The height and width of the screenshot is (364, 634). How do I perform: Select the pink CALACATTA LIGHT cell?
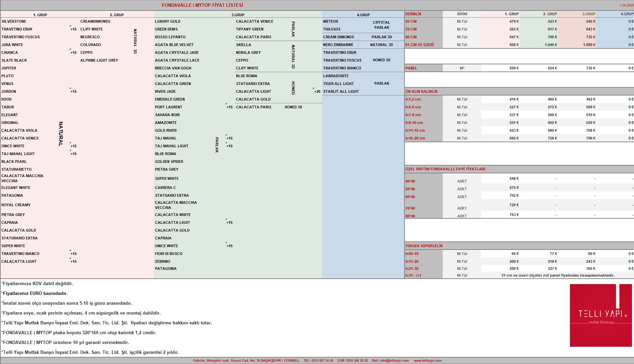click(x=19, y=261)
